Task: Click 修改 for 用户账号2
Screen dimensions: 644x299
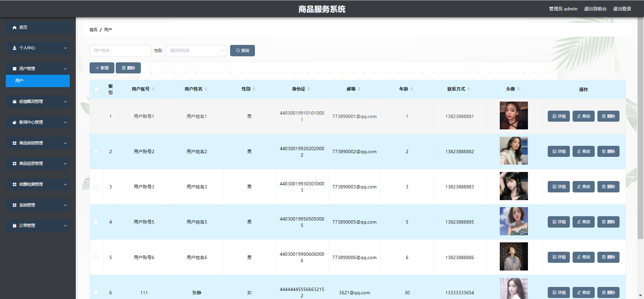Action: pos(584,152)
